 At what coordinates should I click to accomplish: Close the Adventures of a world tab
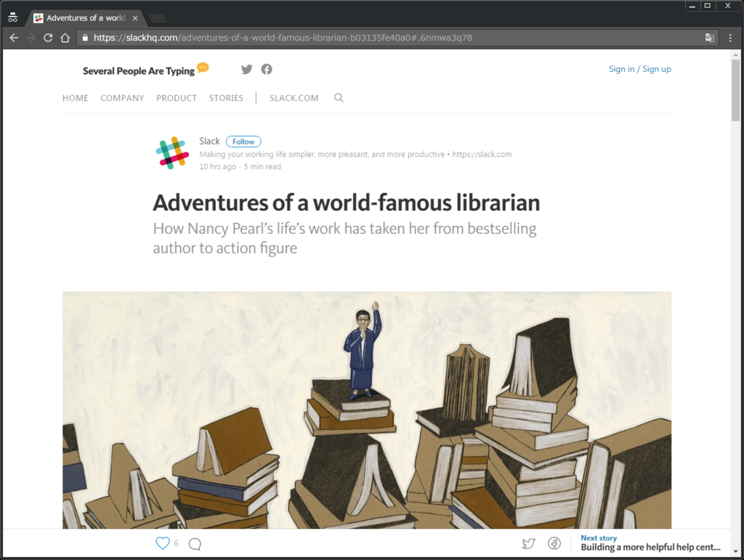(x=135, y=18)
